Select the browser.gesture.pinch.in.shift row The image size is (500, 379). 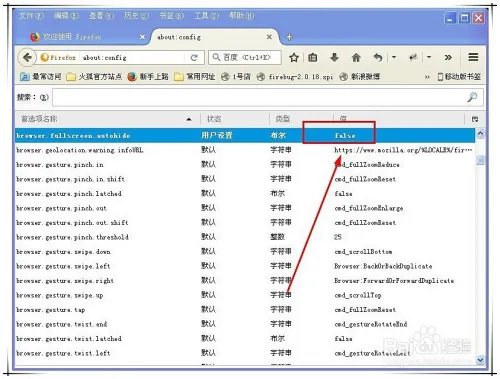[x=245, y=179]
